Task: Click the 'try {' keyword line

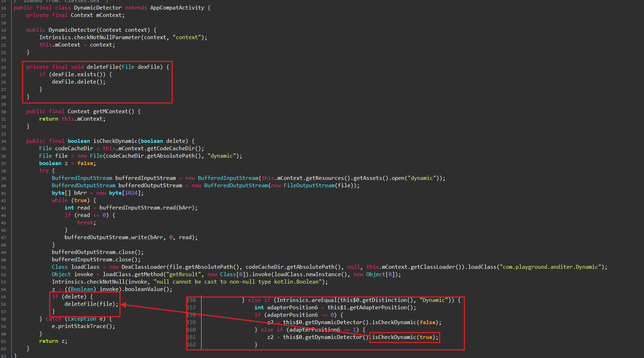Action: click(x=47, y=171)
